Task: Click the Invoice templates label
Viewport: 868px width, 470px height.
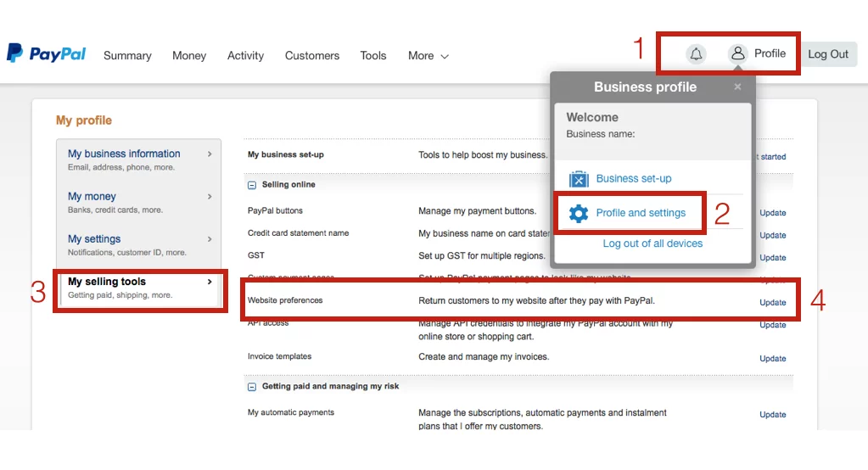Action: (x=279, y=356)
